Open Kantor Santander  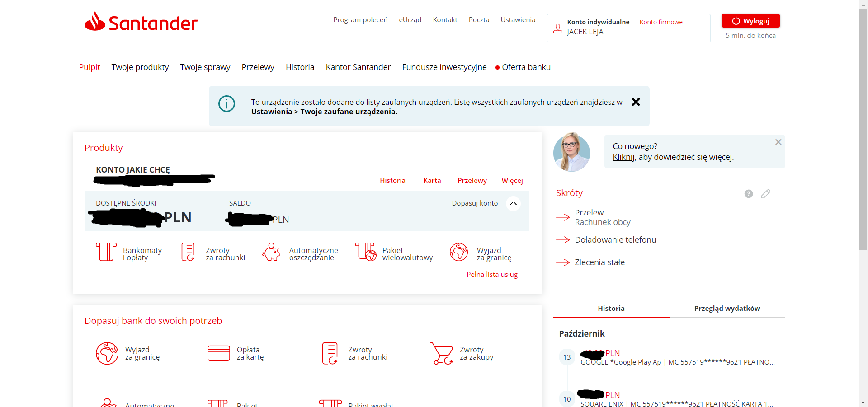[x=358, y=67]
